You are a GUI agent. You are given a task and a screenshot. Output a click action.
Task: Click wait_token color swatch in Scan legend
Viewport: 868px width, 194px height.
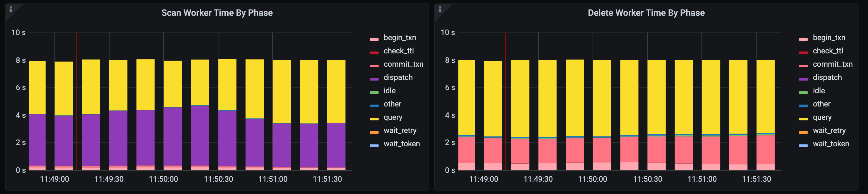coord(374,146)
